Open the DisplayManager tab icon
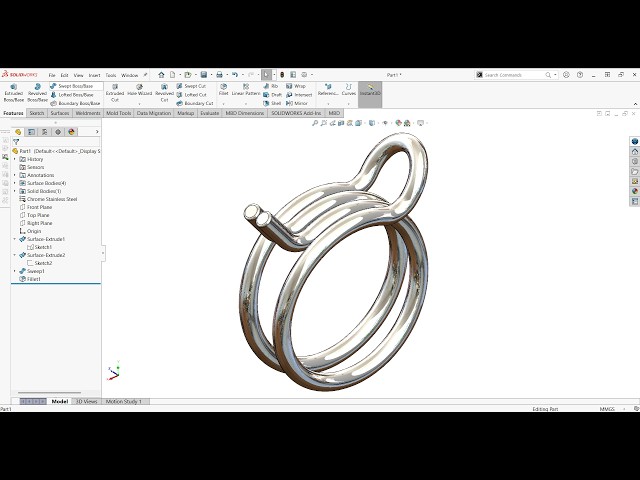This screenshot has width=640, height=480. [x=71, y=132]
